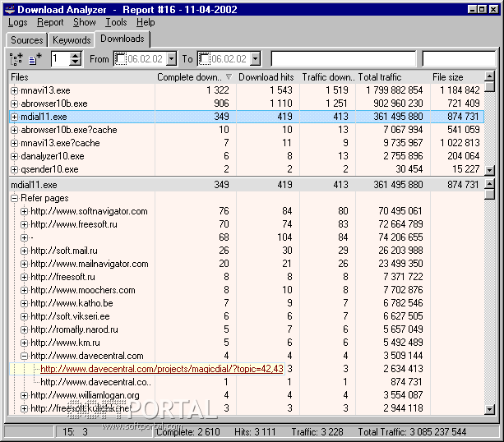
Task: Open the To date dropdown calendar
Action: point(256,59)
